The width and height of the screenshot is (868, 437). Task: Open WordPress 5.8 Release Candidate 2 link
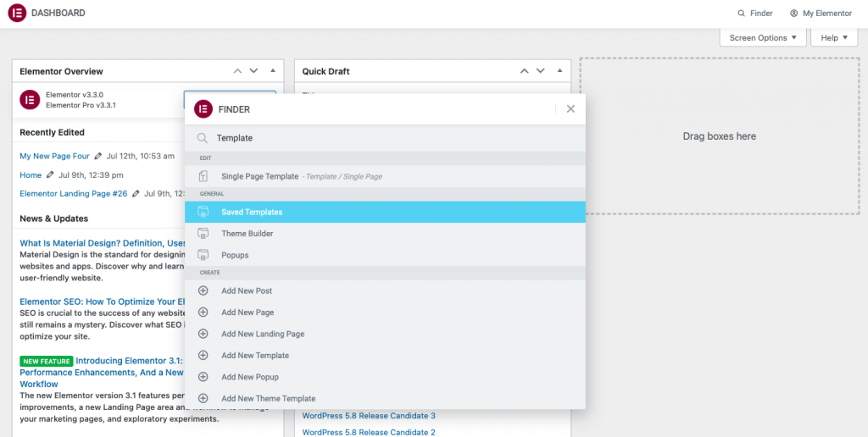[369, 432]
